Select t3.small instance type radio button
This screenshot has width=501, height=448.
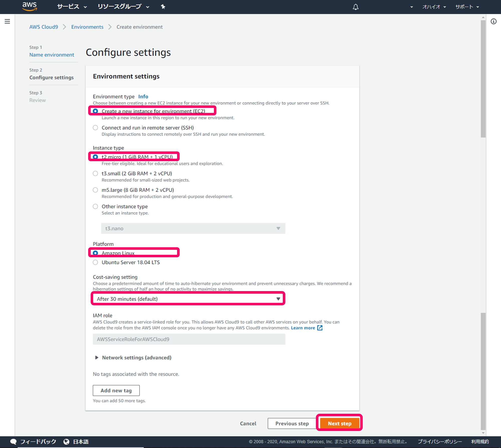click(x=95, y=173)
